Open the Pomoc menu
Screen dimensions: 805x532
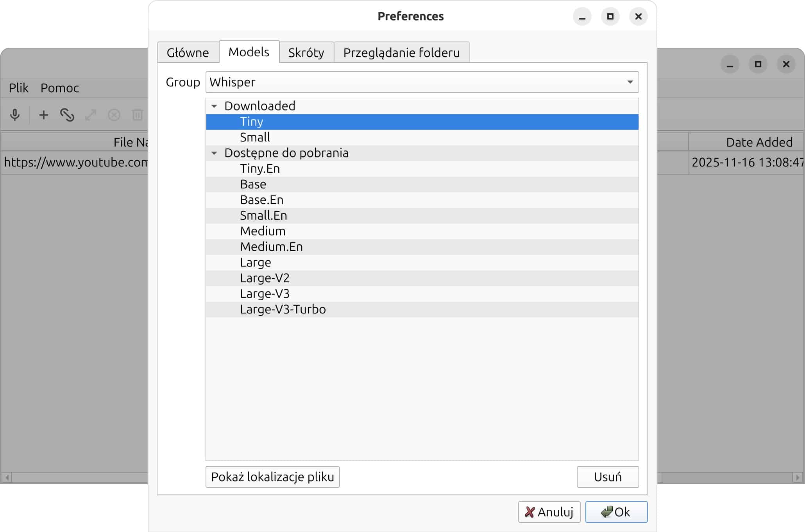(x=59, y=88)
